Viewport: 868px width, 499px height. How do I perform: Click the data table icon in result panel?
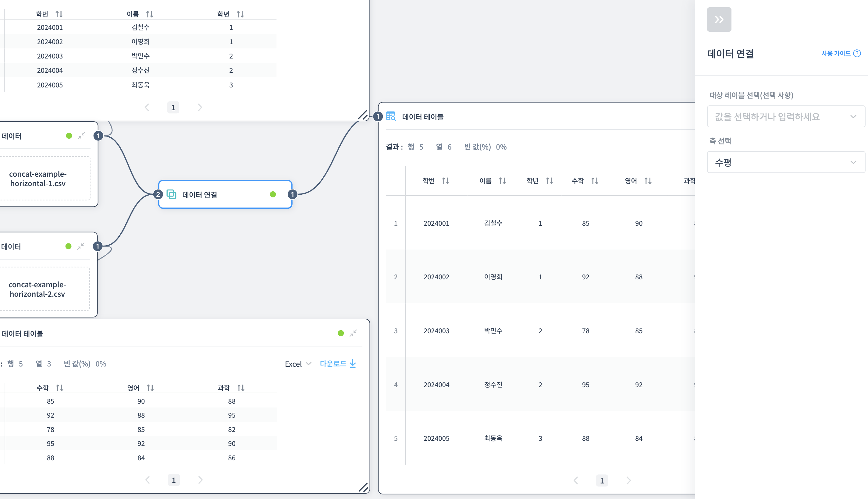391,116
